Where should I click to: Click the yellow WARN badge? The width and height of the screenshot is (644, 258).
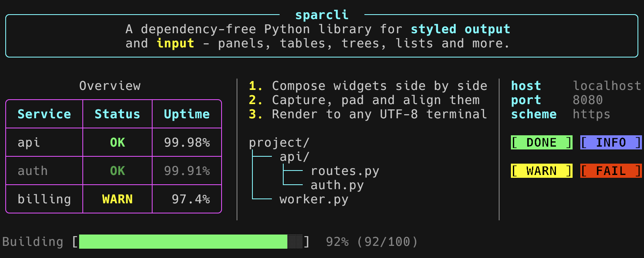click(542, 171)
